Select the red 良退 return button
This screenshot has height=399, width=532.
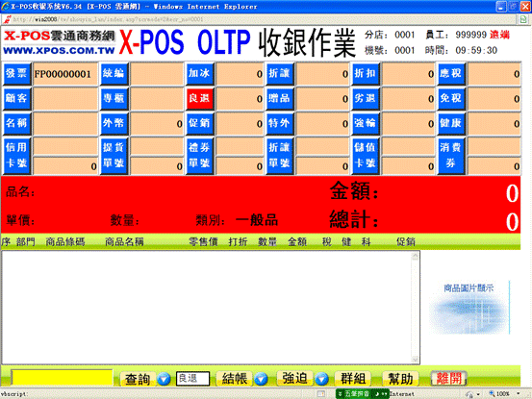coord(200,98)
